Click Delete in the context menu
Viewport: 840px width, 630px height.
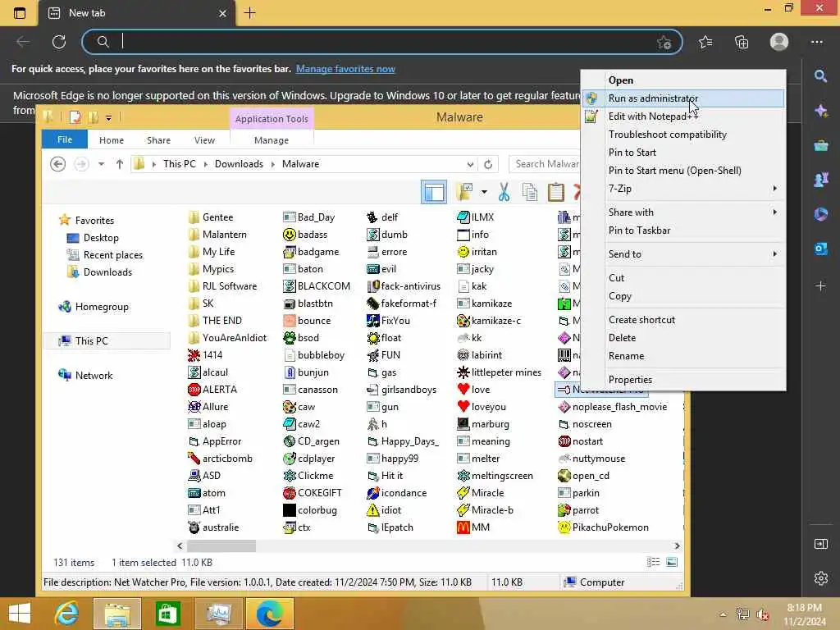click(683, 338)
